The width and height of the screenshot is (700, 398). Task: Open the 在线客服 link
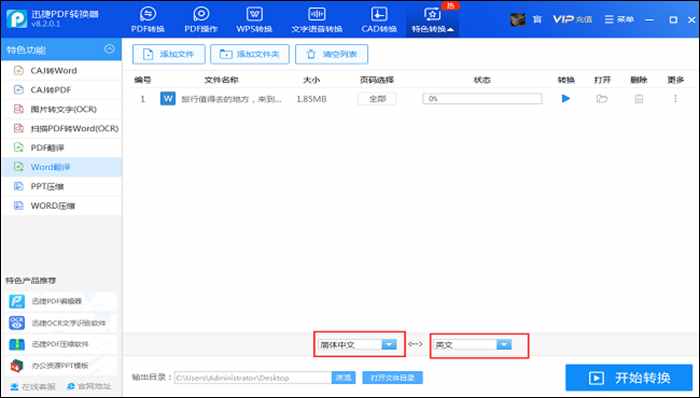coord(33,386)
